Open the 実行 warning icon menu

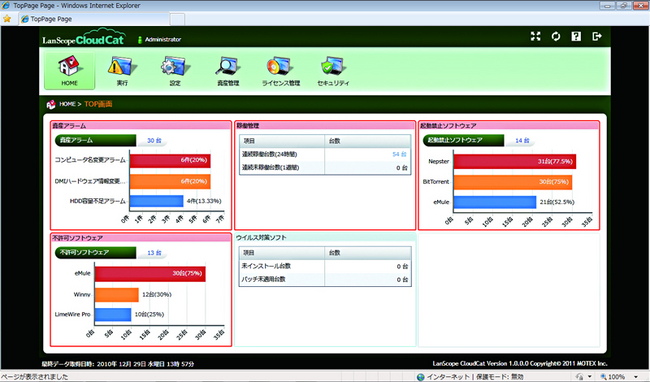click(122, 70)
